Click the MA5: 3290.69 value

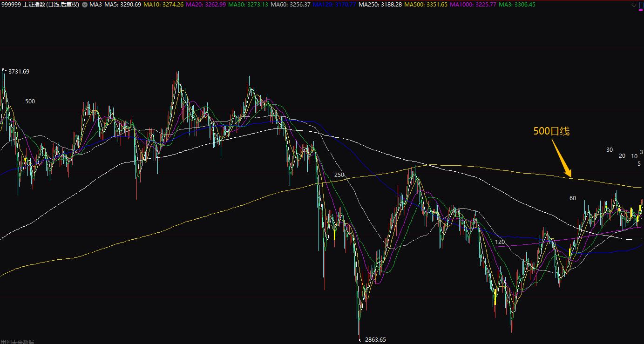point(122,5)
